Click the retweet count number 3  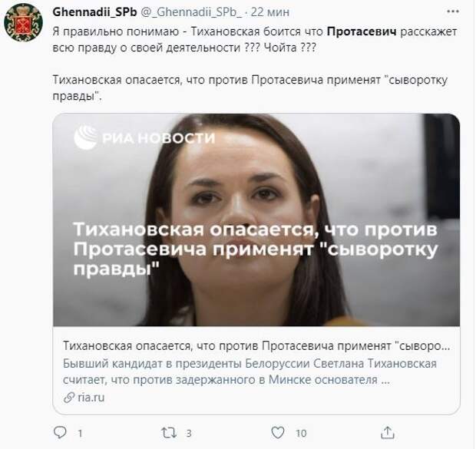tap(189, 433)
